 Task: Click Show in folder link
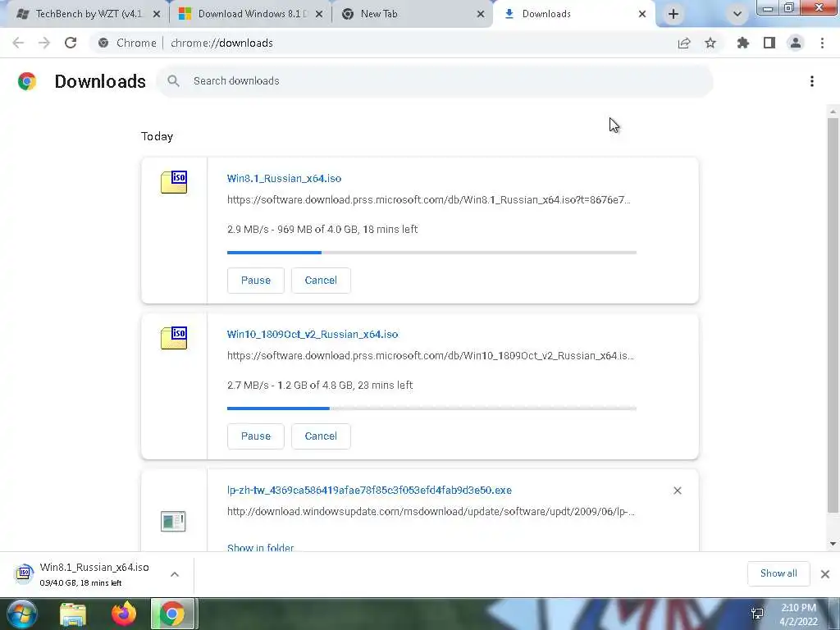(x=260, y=547)
